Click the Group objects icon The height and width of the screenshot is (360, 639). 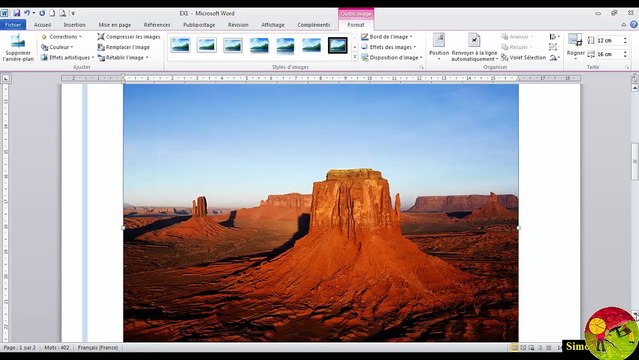pyautogui.click(x=553, y=47)
